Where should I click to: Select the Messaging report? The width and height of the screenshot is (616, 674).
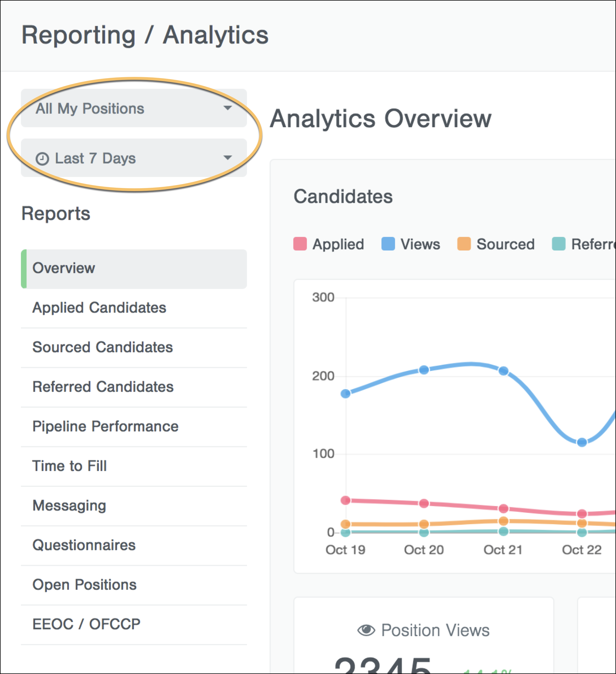click(x=69, y=505)
